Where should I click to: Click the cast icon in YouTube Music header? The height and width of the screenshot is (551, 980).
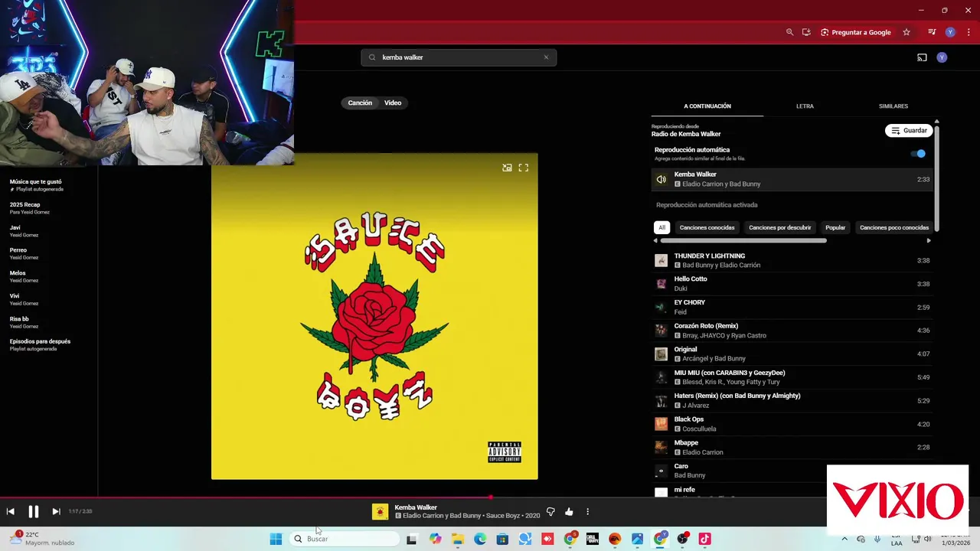(x=922, y=57)
